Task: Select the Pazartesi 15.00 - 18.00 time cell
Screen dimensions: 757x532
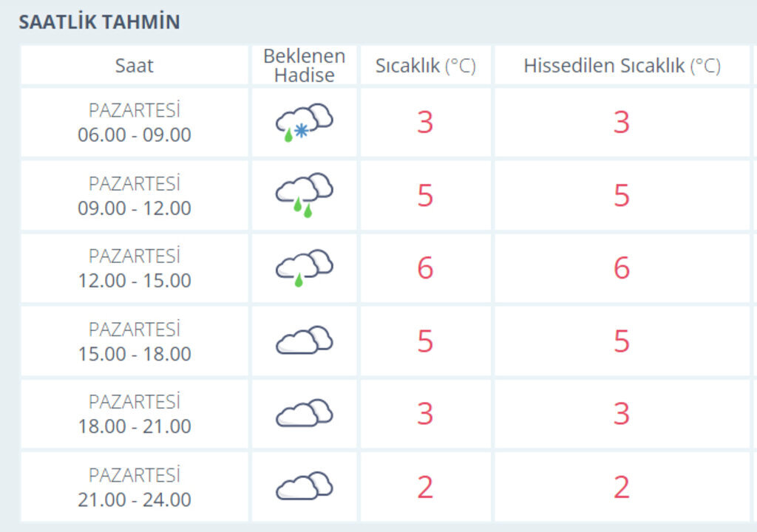Action: point(135,341)
